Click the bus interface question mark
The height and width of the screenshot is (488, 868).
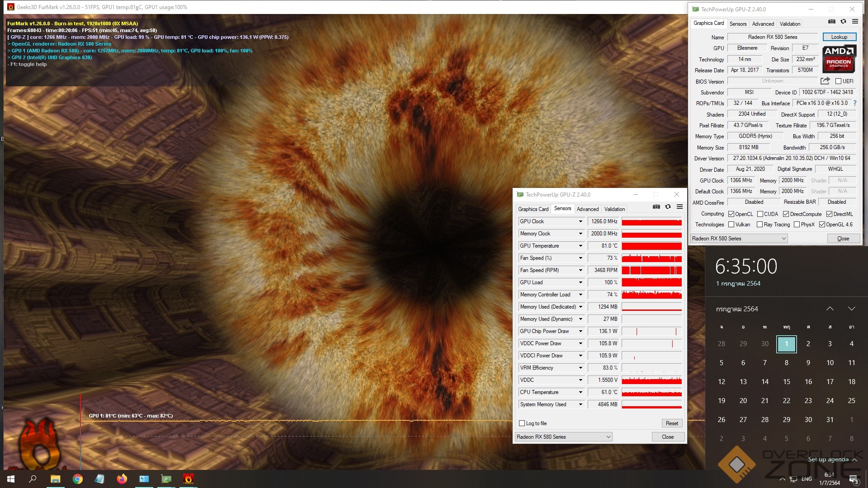tap(855, 103)
